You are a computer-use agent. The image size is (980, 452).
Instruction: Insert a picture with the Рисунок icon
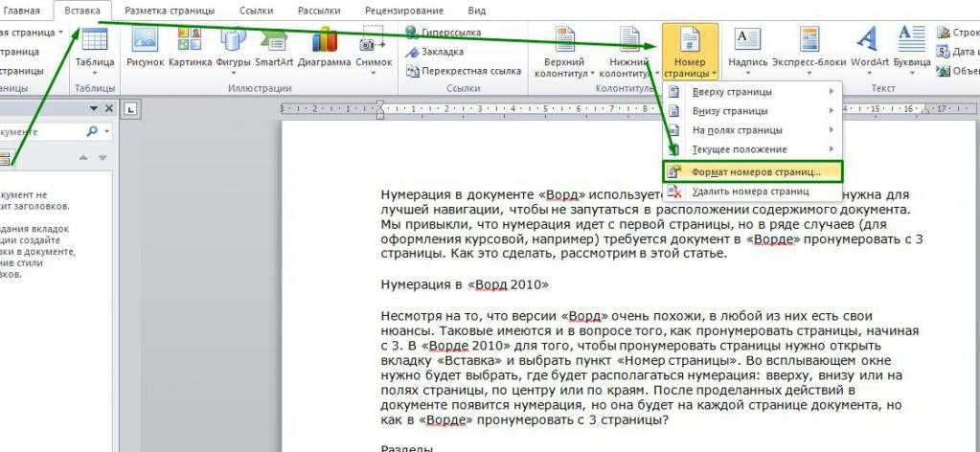pos(145,48)
